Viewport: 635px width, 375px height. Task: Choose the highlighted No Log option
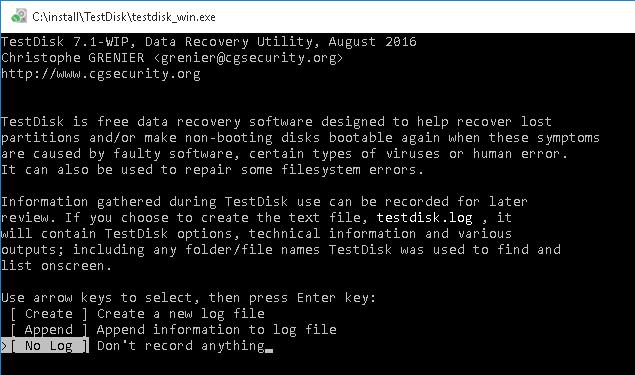tap(49, 346)
